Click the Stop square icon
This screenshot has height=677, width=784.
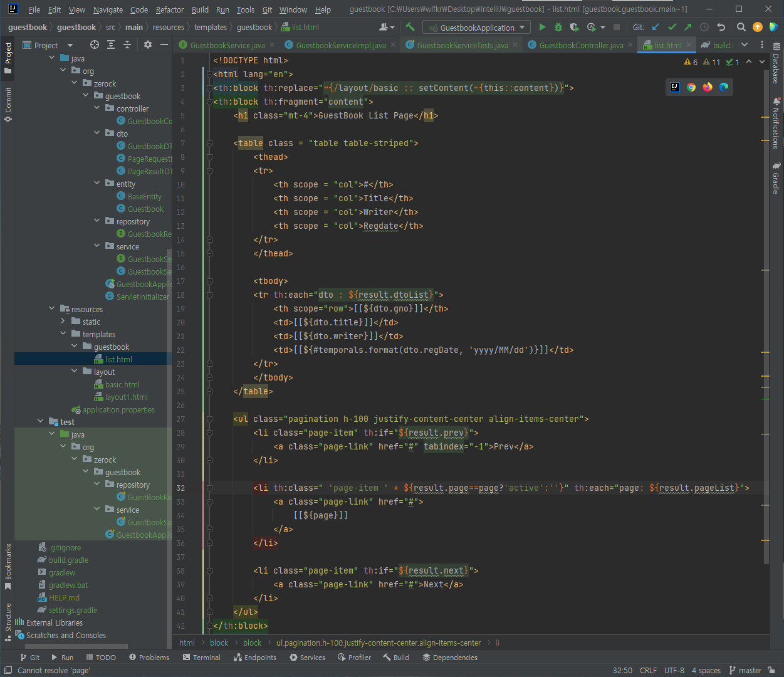click(x=617, y=27)
